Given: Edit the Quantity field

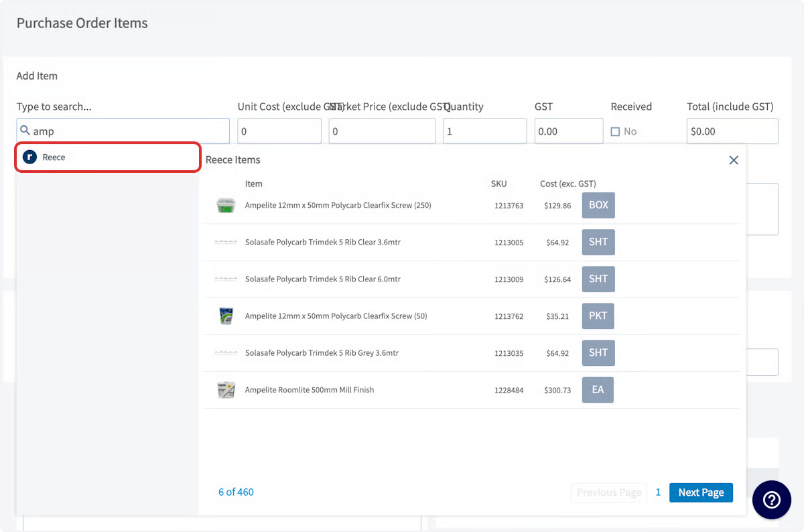Looking at the screenshot, I should [x=484, y=131].
